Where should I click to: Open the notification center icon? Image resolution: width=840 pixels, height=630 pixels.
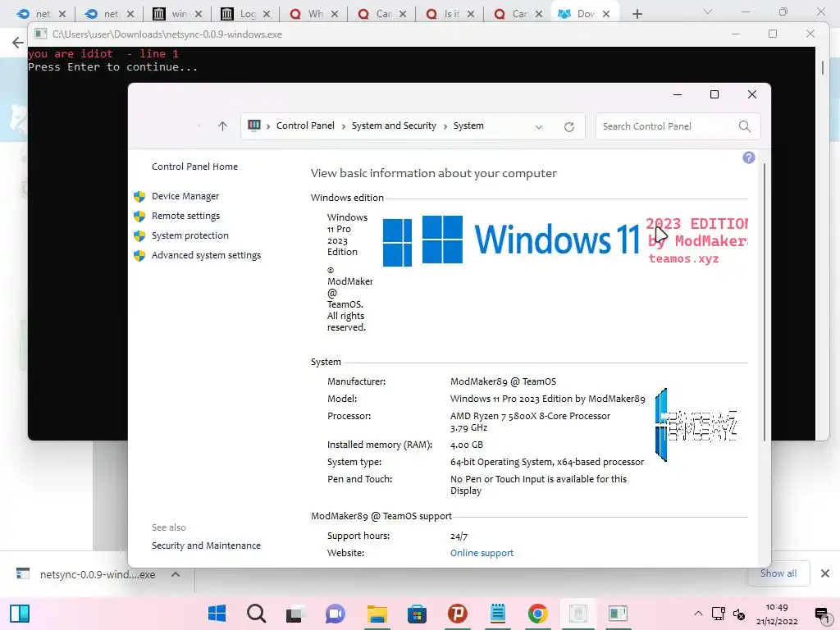[x=822, y=614]
